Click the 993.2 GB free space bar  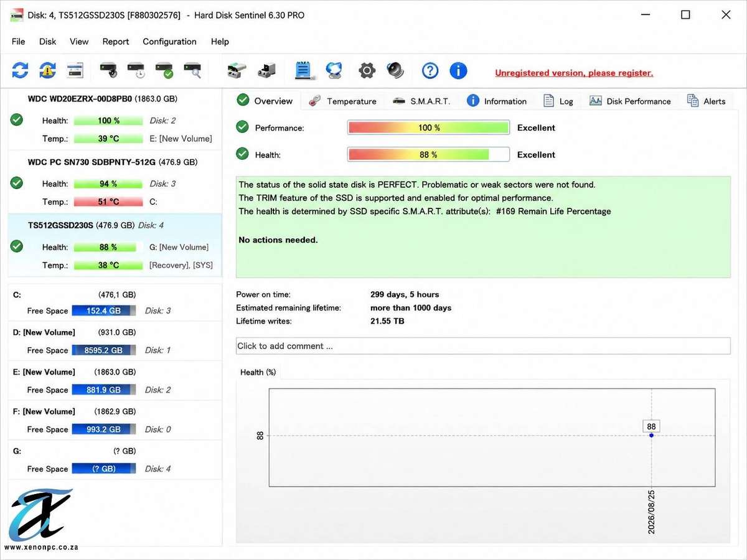point(103,429)
